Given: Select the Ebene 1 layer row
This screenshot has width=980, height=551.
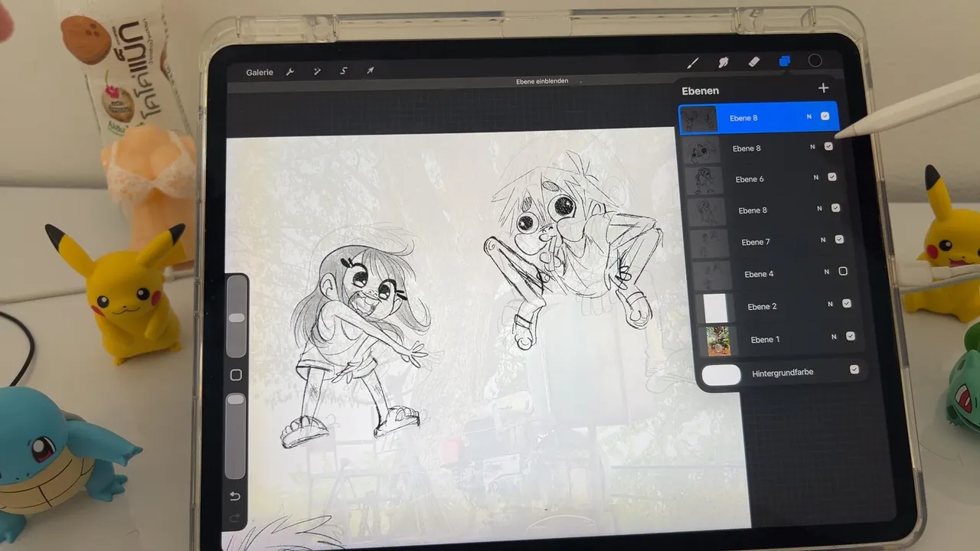Looking at the screenshot, I should [x=782, y=339].
